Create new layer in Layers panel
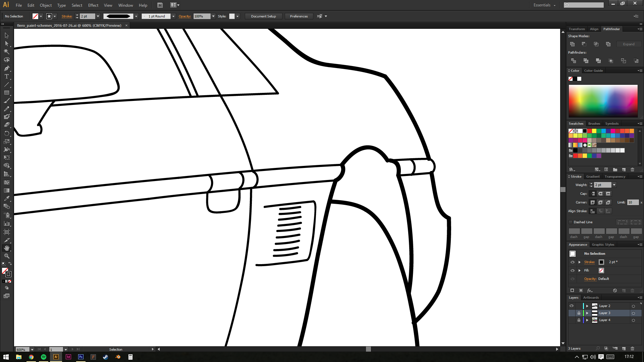The image size is (644, 362). point(624,349)
